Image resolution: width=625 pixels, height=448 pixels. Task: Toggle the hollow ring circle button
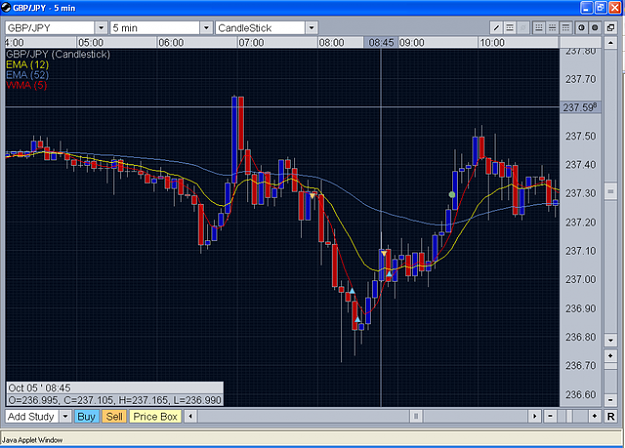(582, 28)
